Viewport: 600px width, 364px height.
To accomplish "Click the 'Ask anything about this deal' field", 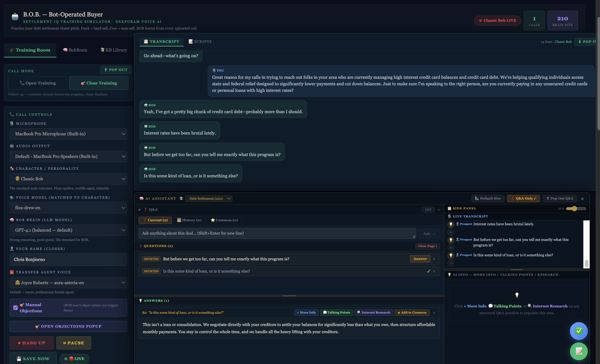I will [x=277, y=234].
